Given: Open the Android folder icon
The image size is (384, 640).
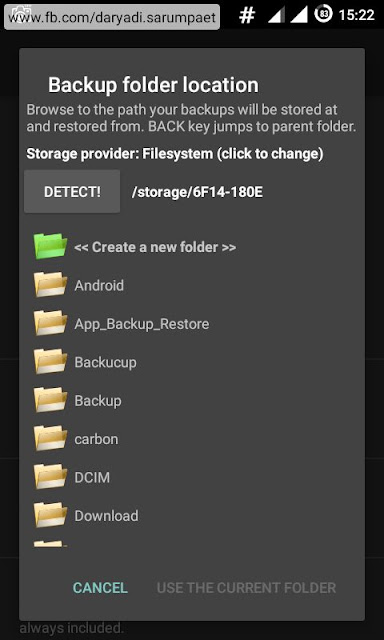Looking at the screenshot, I should pos(50,284).
